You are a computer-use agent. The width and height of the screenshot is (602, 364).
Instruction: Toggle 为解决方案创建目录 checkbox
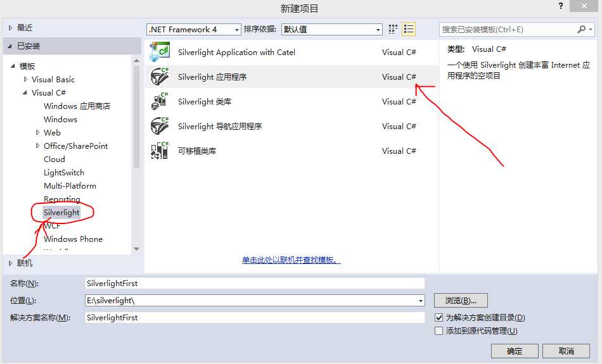coord(439,318)
